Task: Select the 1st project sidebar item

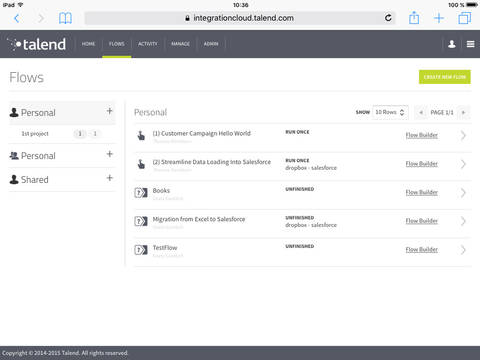Action: (35, 133)
